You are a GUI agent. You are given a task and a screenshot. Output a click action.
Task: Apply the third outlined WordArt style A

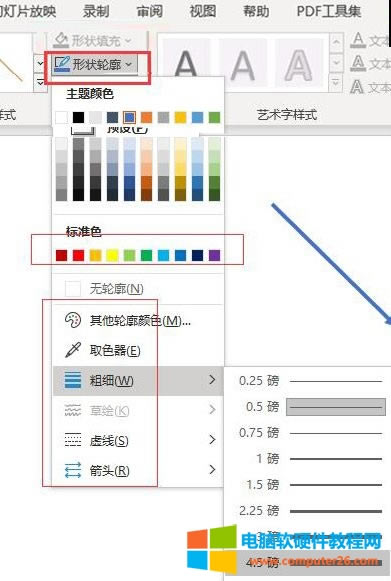[298, 63]
